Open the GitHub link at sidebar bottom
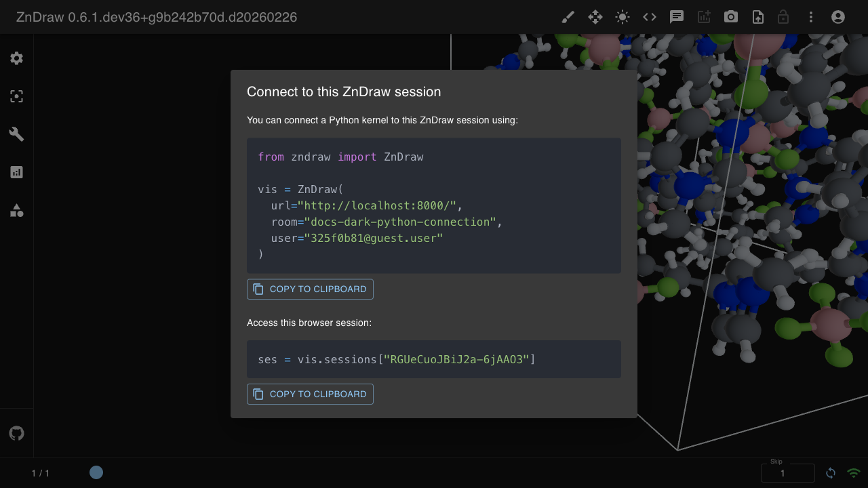This screenshot has height=488, width=868. 16,432
